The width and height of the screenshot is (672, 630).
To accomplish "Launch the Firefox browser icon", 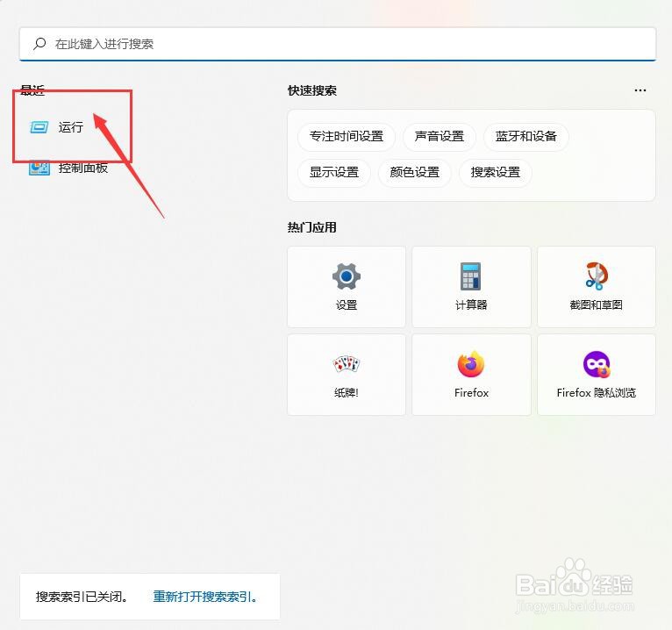I will point(471,364).
